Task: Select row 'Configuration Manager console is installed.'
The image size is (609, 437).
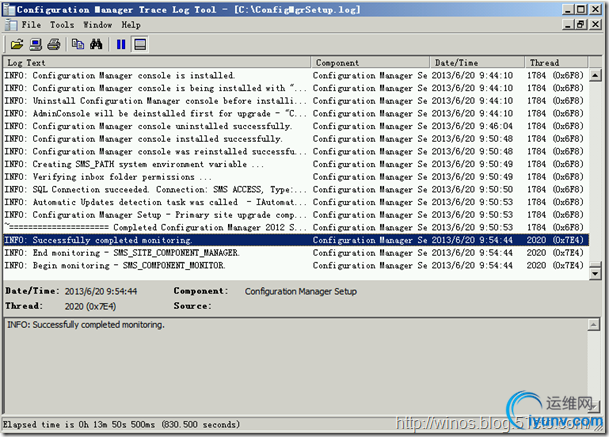Action: coord(296,75)
